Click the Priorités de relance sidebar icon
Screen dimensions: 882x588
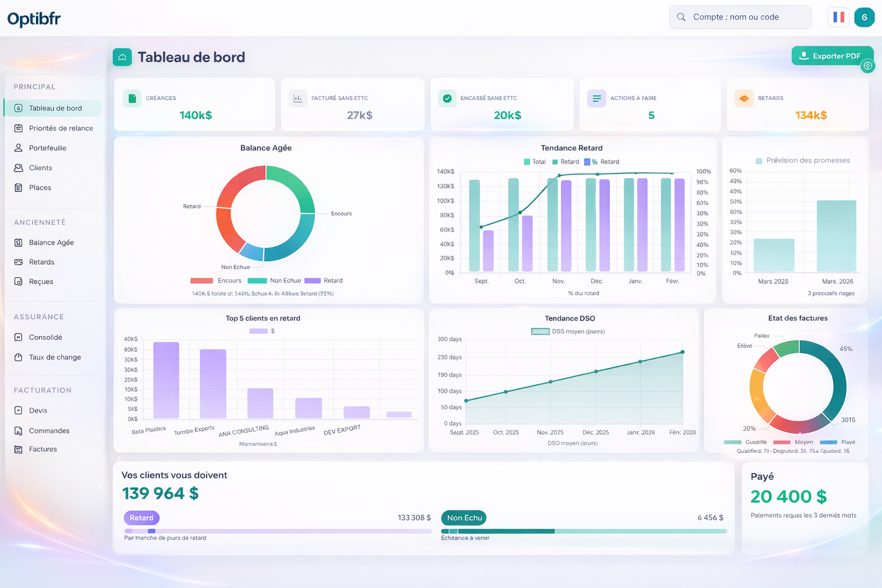(x=18, y=128)
